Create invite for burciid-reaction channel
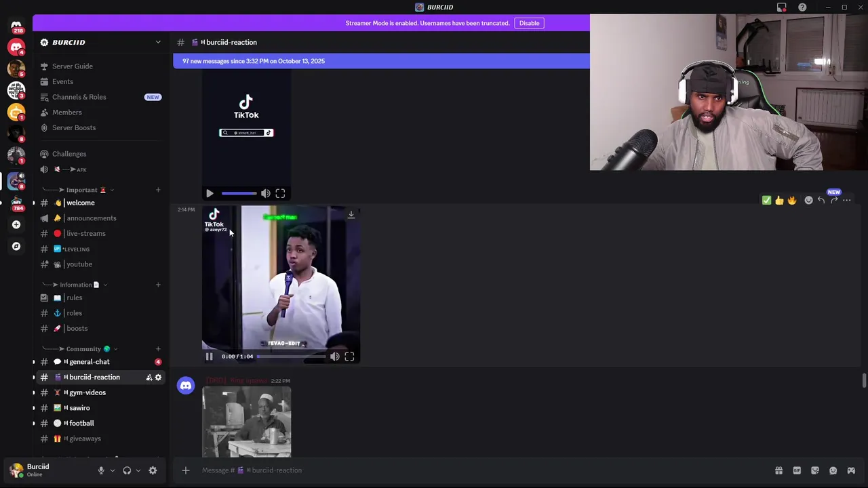This screenshot has width=868, height=488. (x=149, y=378)
